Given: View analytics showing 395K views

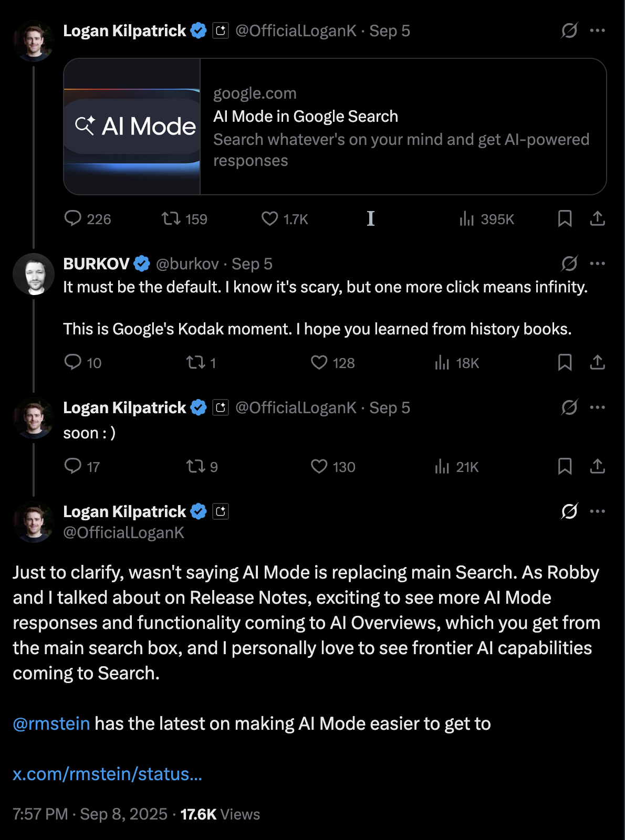Looking at the screenshot, I should pyautogui.click(x=466, y=218).
